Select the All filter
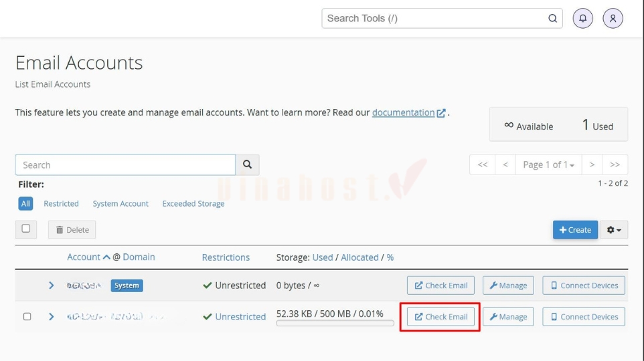 (25, 203)
